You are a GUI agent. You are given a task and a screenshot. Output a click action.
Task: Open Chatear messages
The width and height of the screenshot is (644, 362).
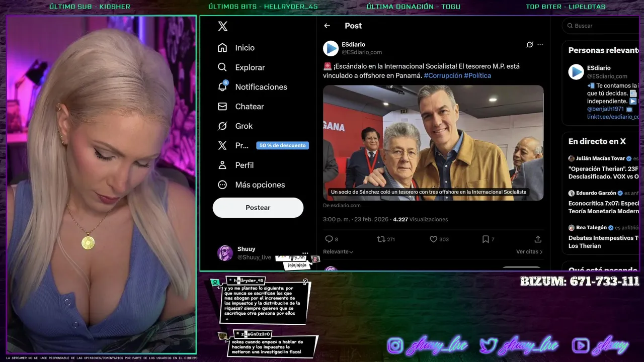[241, 107]
